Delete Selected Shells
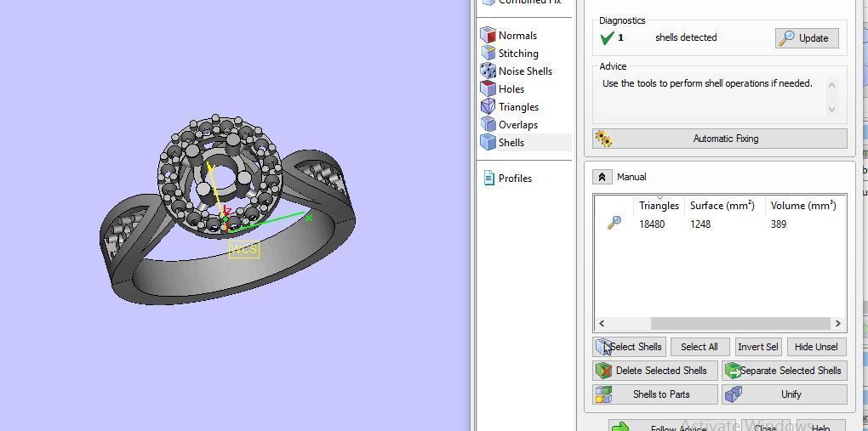This screenshot has width=868, height=431. (655, 371)
